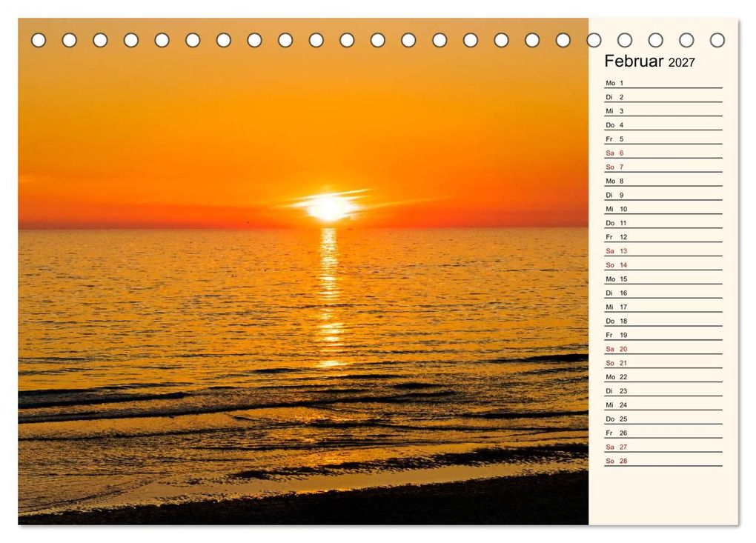This screenshot has width=756, height=543.
Task: Select the 'Fr 5' calendar row
Action: [663, 139]
